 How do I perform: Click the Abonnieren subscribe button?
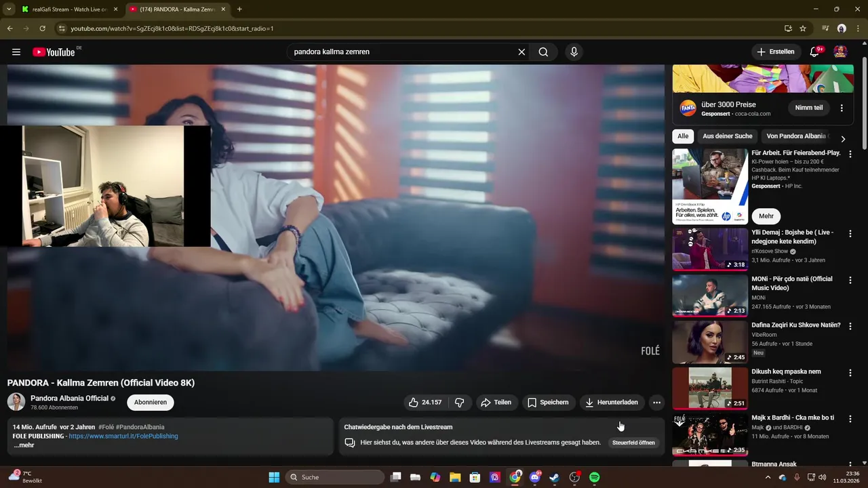(151, 402)
